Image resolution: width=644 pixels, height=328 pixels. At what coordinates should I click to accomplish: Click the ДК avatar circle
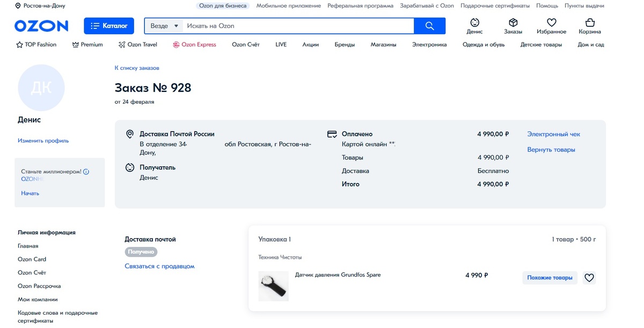41,88
